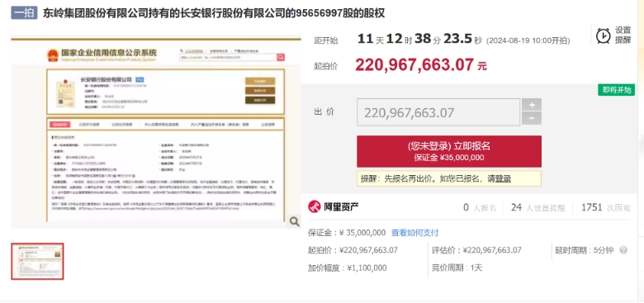This screenshot has width=644, height=303.
Task: Click the 1751 次围观 view count
Action: tap(605, 208)
